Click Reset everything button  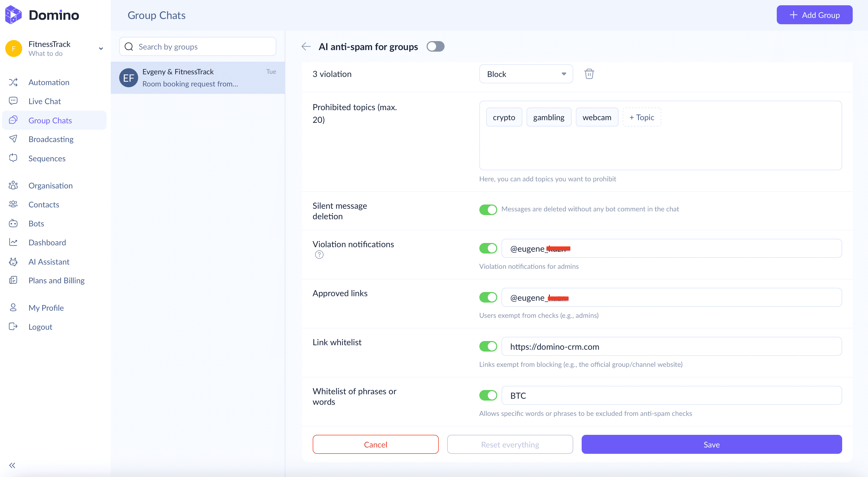510,445
